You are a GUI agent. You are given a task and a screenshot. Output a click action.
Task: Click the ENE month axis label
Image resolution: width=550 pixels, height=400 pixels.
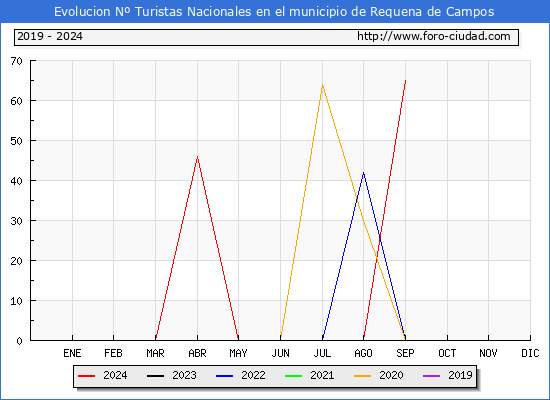(x=72, y=353)
